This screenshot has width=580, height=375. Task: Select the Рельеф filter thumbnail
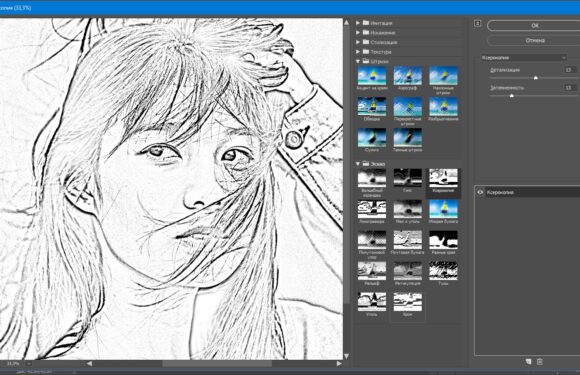point(372,271)
